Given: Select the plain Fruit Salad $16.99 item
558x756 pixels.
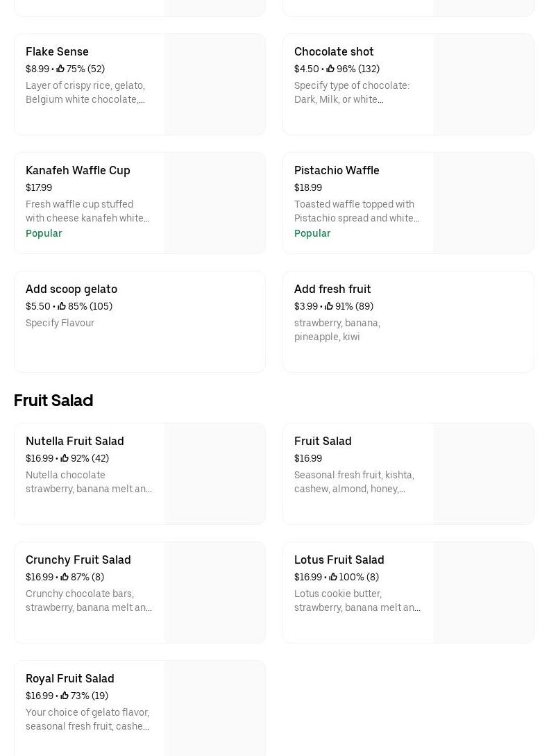Looking at the screenshot, I should [323, 441].
